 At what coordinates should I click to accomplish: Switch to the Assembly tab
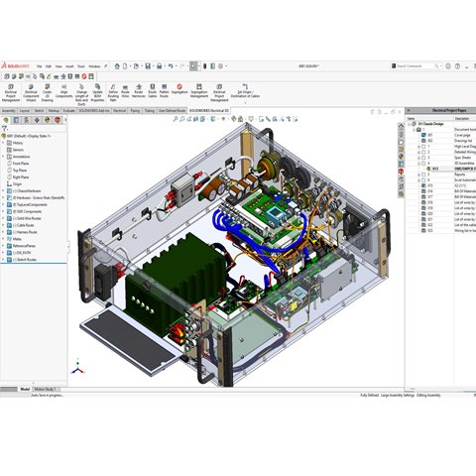[x=9, y=111]
